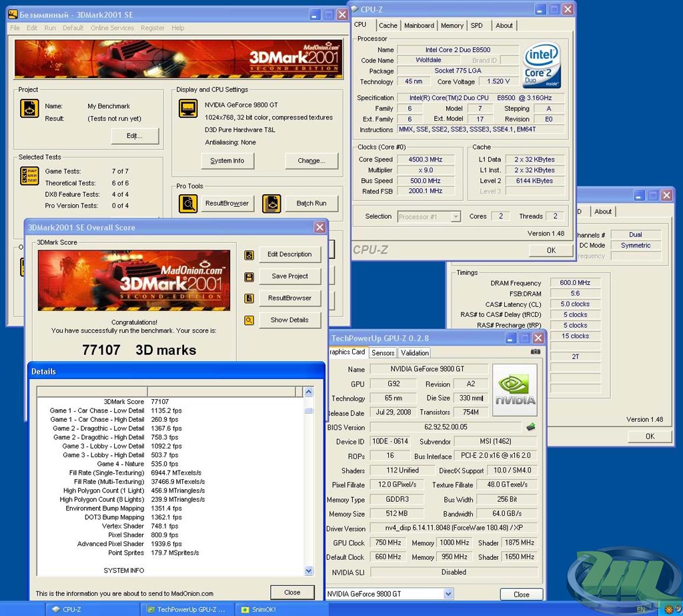Click the Details list scroll down arrow
The image size is (683, 616).
[x=308, y=571]
